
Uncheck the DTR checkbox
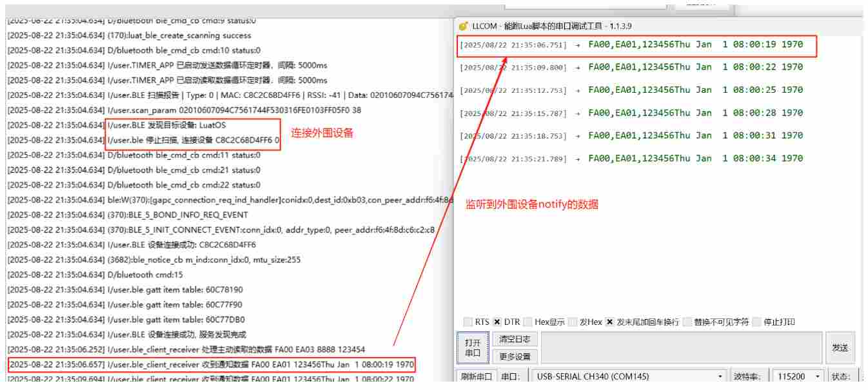coord(497,322)
